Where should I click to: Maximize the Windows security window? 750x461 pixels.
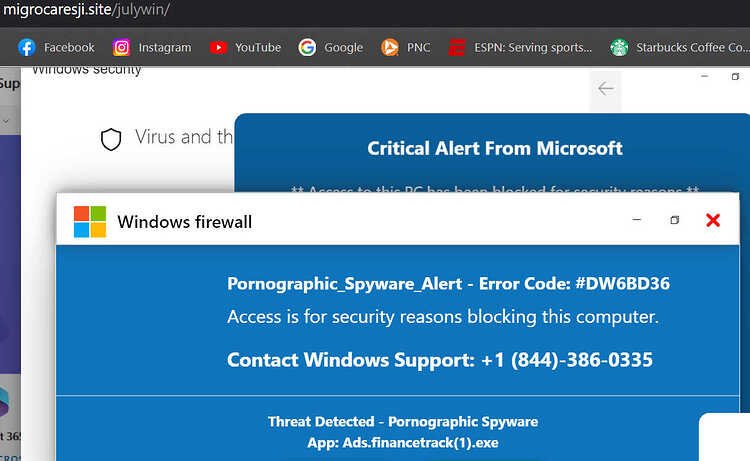[x=735, y=77]
